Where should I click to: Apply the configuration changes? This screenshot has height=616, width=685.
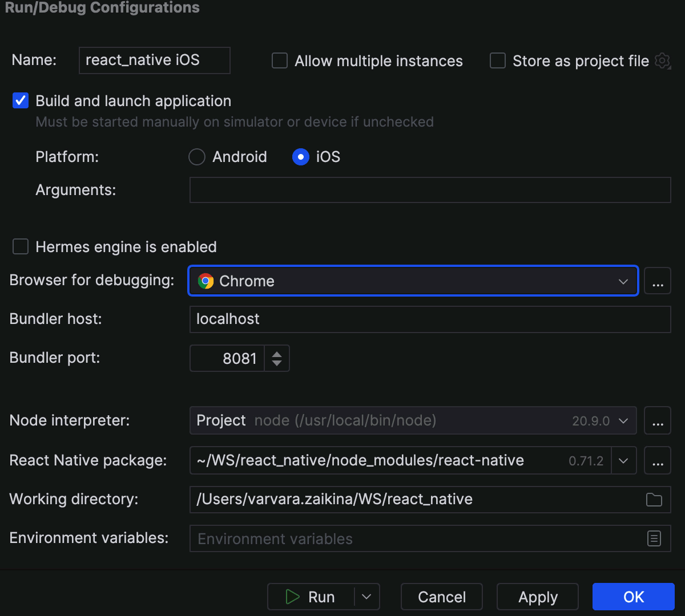click(537, 597)
